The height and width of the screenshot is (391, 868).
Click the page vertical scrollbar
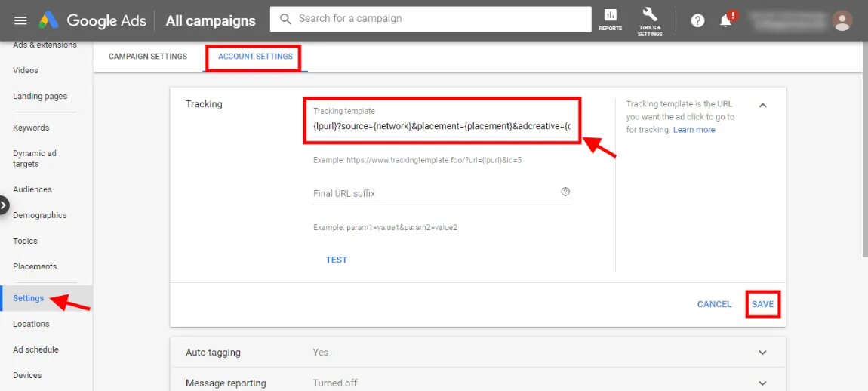tap(863, 149)
